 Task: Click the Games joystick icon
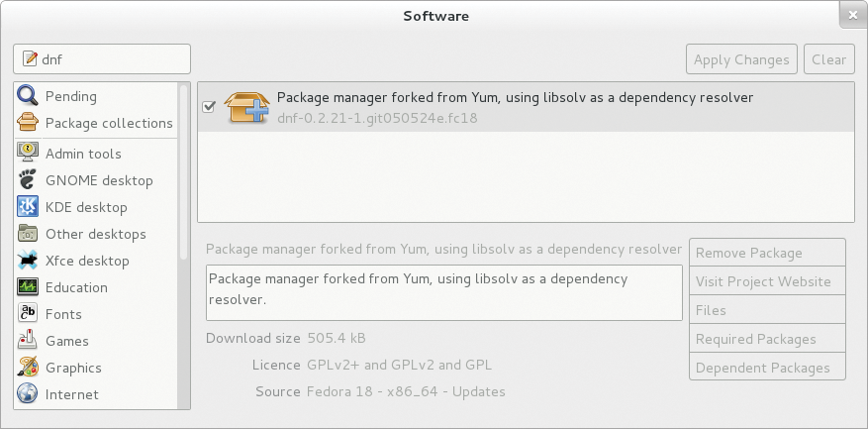point(28,340)
